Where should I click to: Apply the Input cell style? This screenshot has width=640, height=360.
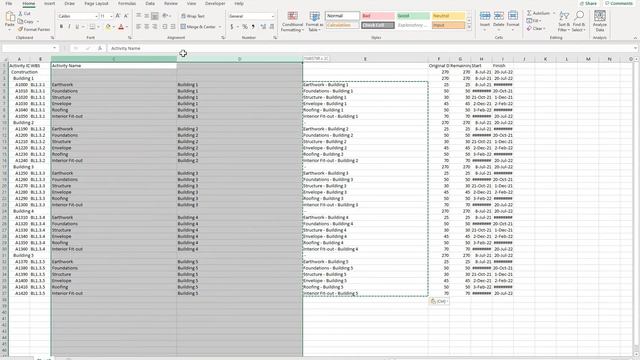pos(448,25)
